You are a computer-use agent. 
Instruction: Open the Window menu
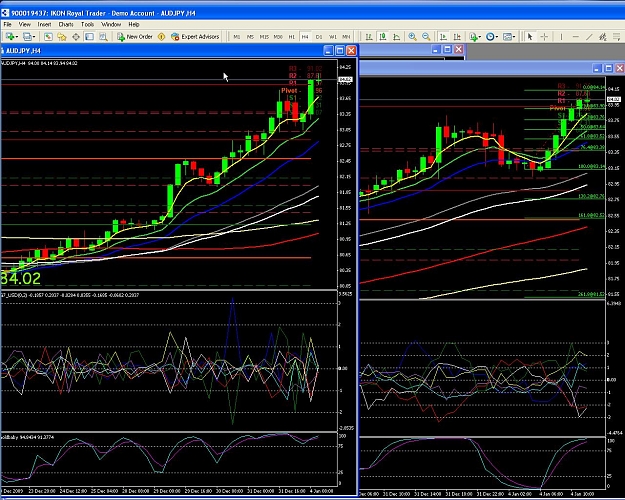111,24
